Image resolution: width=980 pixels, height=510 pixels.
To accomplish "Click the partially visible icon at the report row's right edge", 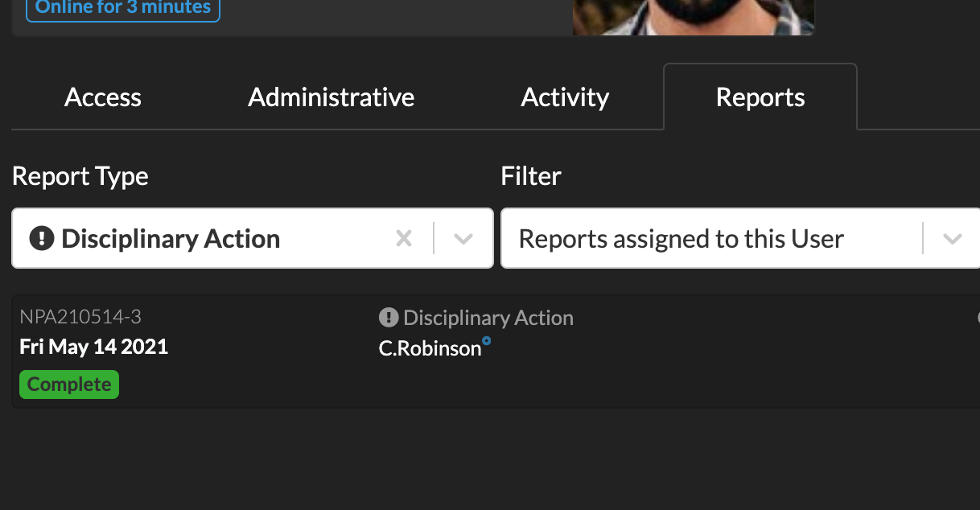I will point(976,317).
